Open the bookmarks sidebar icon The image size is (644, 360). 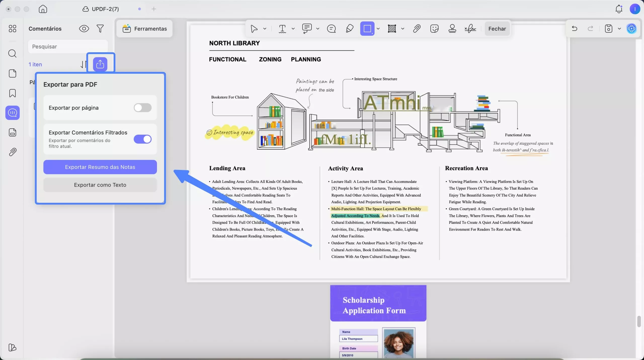pyautogui.click(x=12, y=93)
